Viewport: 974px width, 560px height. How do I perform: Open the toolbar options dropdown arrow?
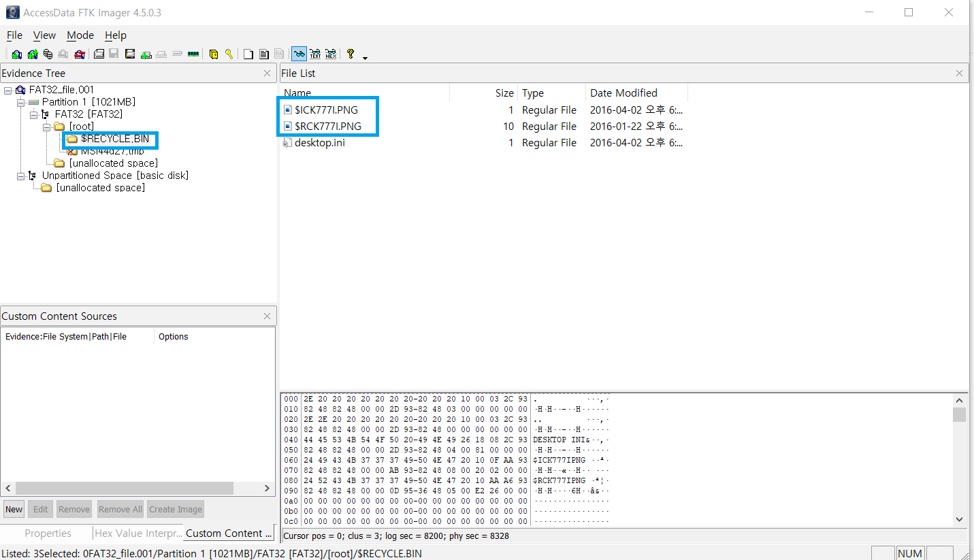pyautogui.click(x=365, y=58)
